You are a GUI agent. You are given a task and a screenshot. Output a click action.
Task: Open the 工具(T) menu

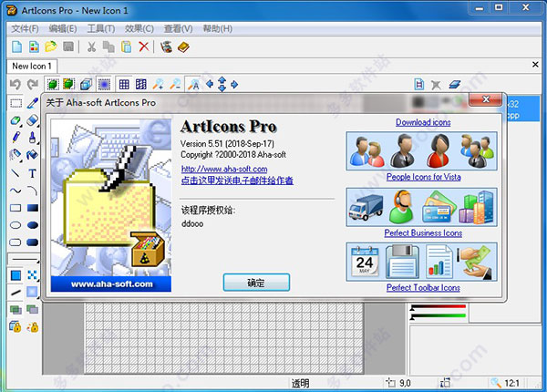(101, 28)
